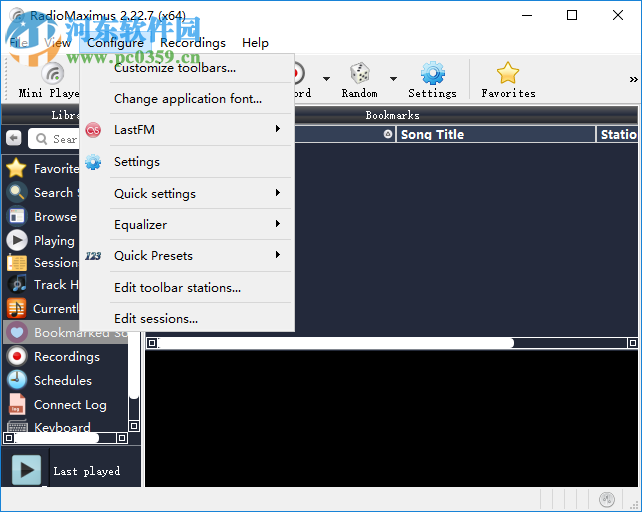Click the bookmarks horizontal scrollbar thumb

[336, 343]
